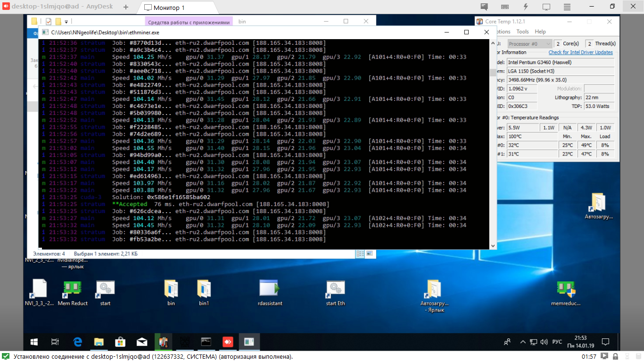Open the РУС input language indicator
The width and height of the screenshot is (644, 362).
coord(557,342)
